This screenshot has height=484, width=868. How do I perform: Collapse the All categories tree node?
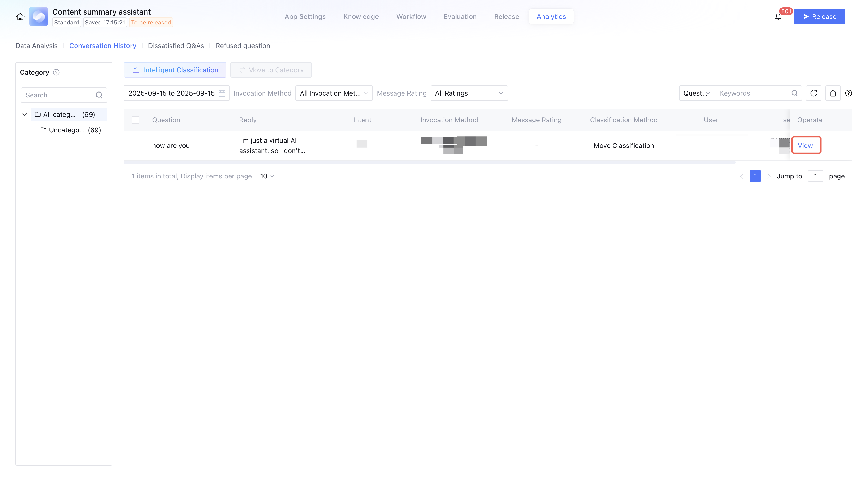pos(25,114)
